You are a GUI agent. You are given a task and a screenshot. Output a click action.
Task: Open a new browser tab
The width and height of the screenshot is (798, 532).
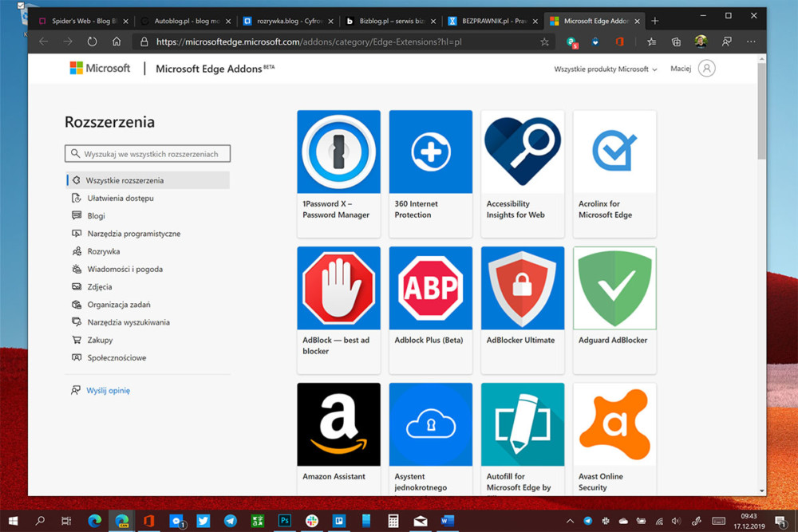(x=655, y=21)
